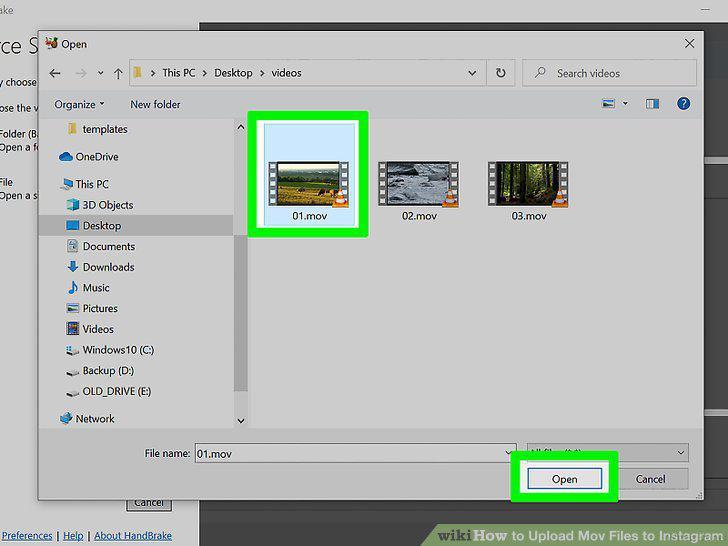The height and width of the screenshot is (546, 728).
Task: Open 3D Objects folder
Action: click(100, 205)
